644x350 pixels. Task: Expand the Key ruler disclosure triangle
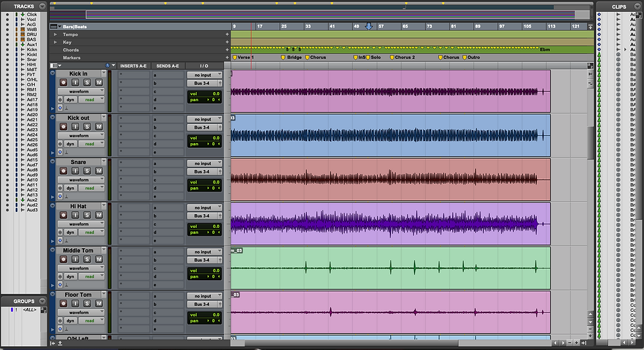(55, 42)
